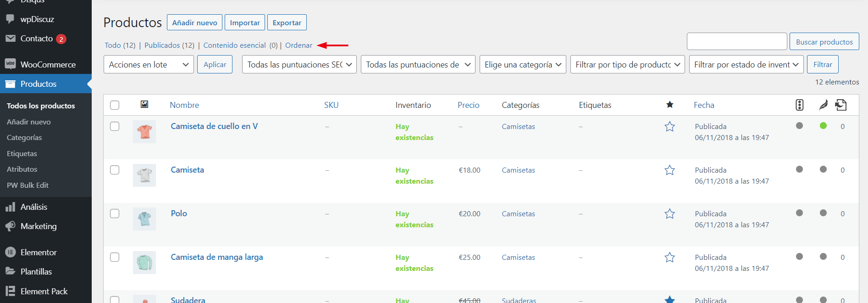The image size is (868, 303).
Task: Click the Importar button
Action: tap(245, 22)
